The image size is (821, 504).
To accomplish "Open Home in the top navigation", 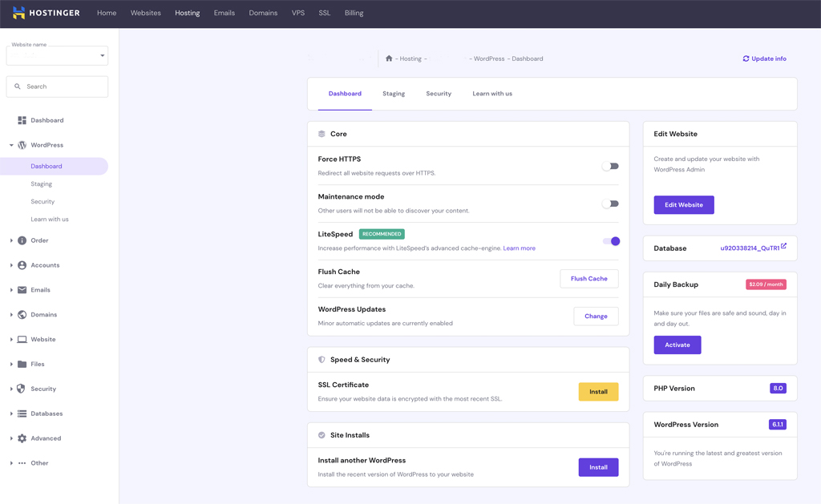I will (107, 13).
